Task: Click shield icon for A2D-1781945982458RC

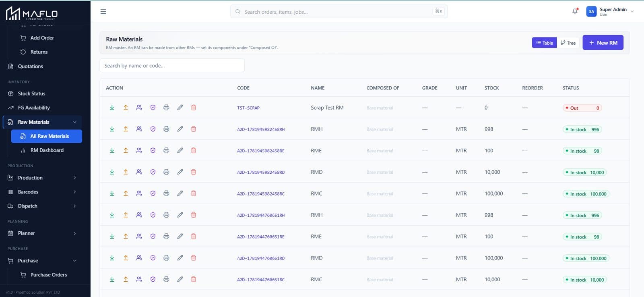Action: (153, 193)
